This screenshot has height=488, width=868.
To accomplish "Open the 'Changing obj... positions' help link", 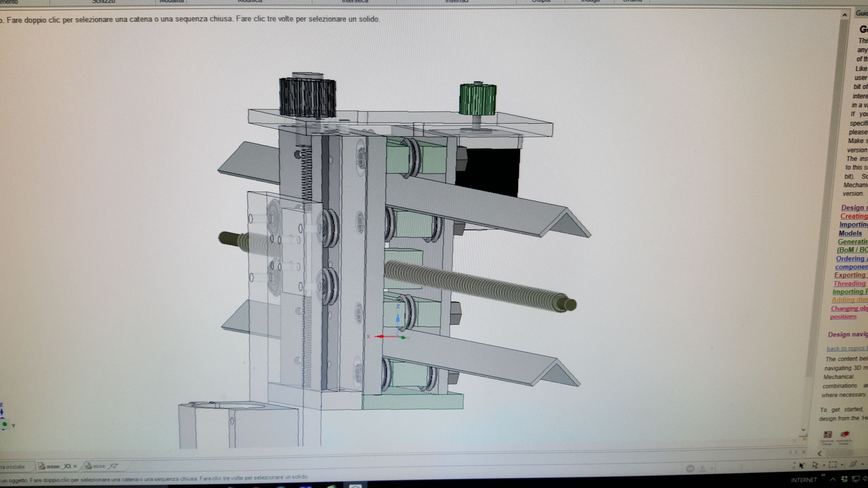I will pyautogui.click(x=849, y=312).
